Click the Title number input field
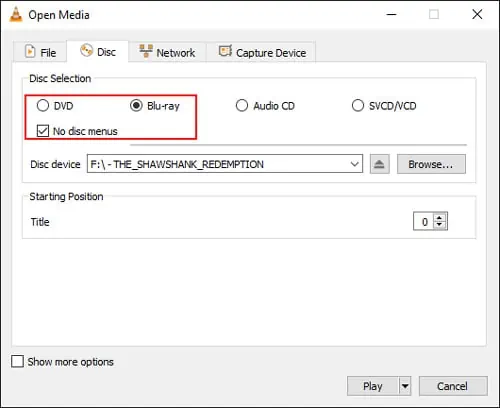Viewport: 500px width, 408px height. pos(423,221)
